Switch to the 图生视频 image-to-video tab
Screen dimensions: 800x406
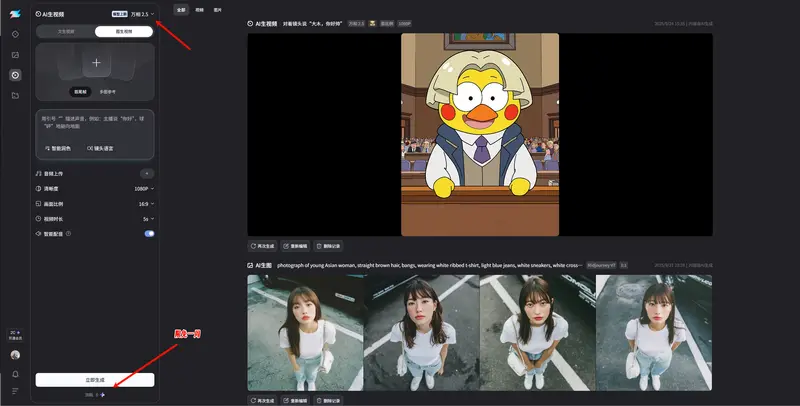[x=123, y=32]
